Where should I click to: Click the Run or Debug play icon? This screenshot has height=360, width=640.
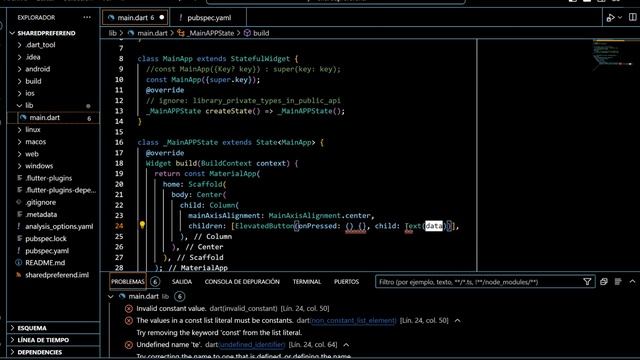click(610, 18)
